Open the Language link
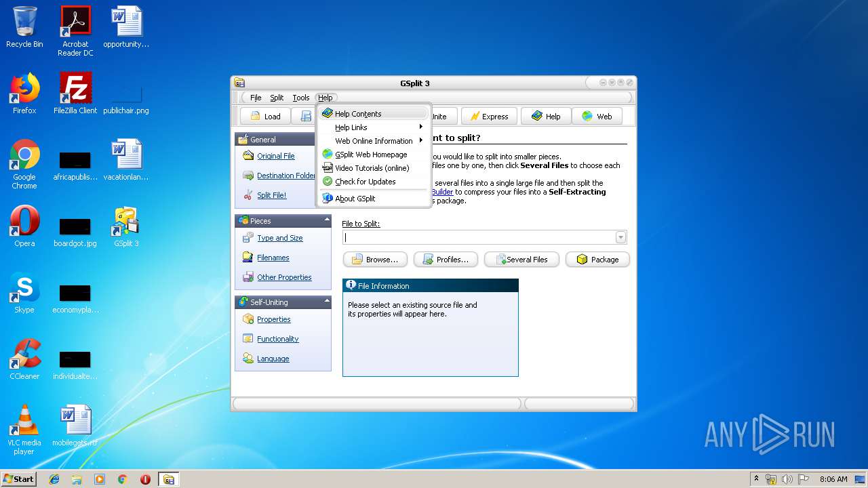The image size is (868, 488). pyautogui.click(x=273, y=359)
